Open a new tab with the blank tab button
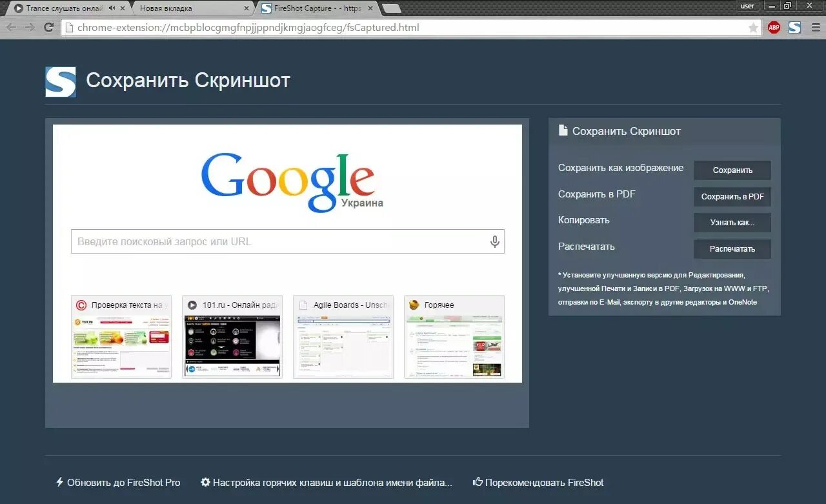Image resolution: width=826 pixels, height=504 pixels. (x=391, y=8)
